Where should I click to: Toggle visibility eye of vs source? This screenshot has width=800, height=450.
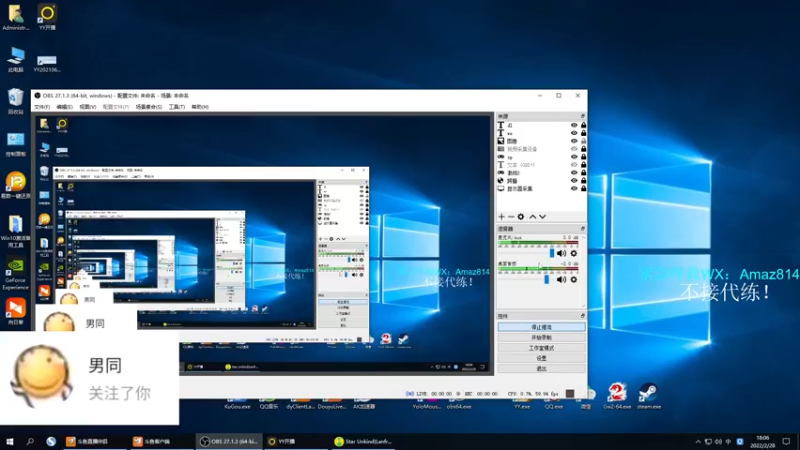click(574, 133)
